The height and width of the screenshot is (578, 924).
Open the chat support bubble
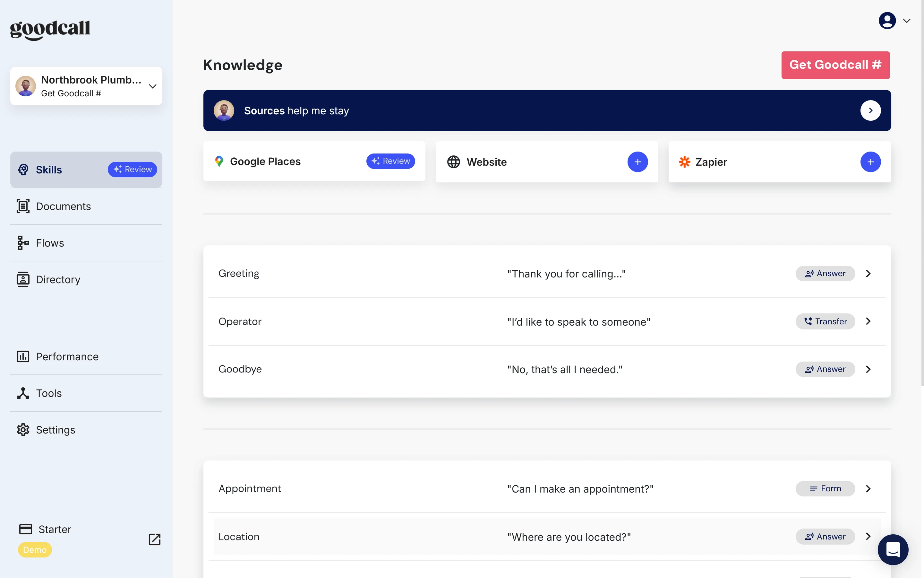point(893,549)
